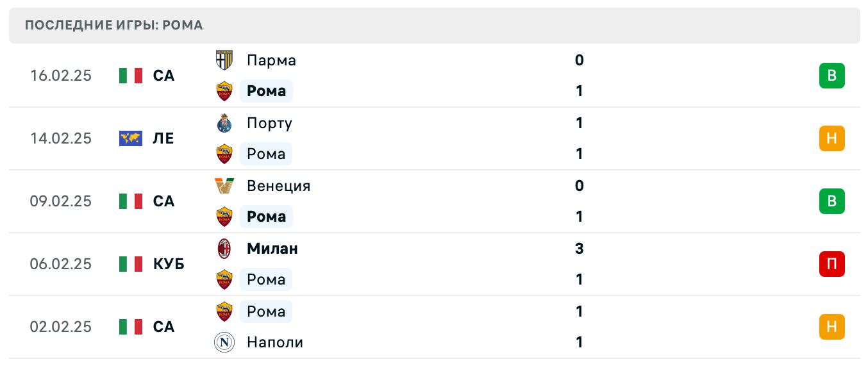Click the score 3 in the Milan match

coord(579,249)
